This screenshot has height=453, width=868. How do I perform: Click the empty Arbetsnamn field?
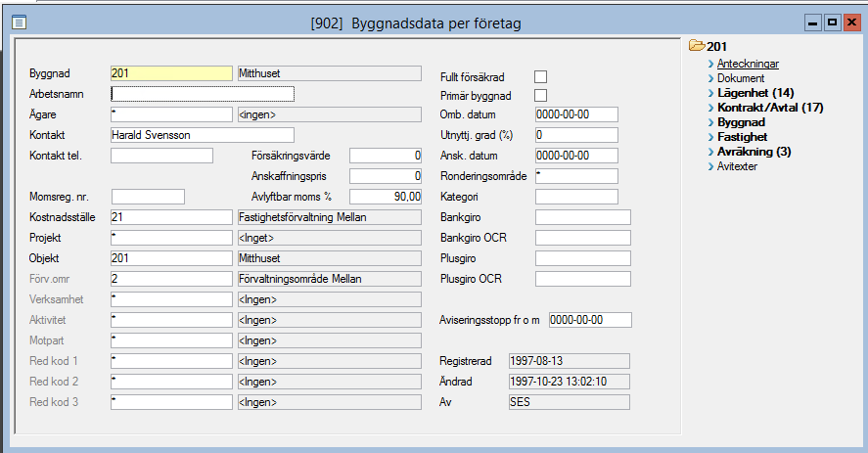click(203, 94)
